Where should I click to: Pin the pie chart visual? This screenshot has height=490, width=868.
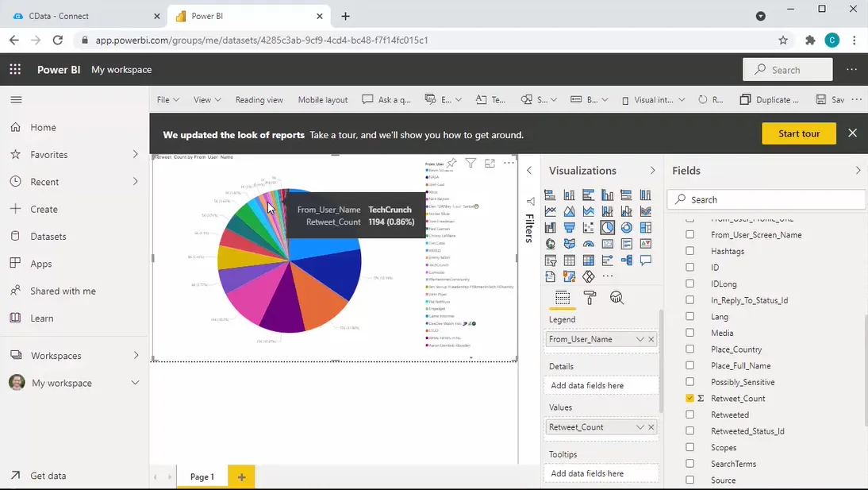451,163
